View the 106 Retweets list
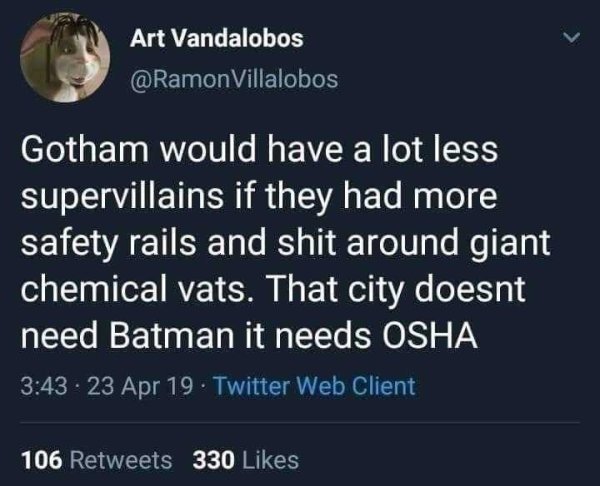600x486 pixels. click(x=97, y=460)
